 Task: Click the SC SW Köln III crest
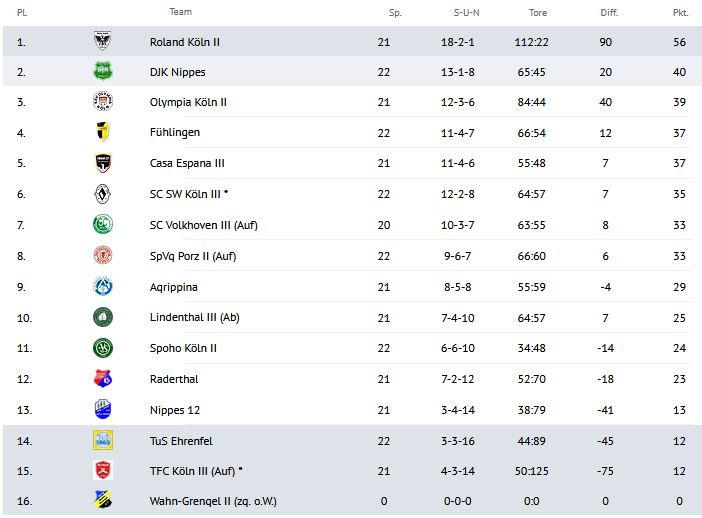click(x=101, y=194)
